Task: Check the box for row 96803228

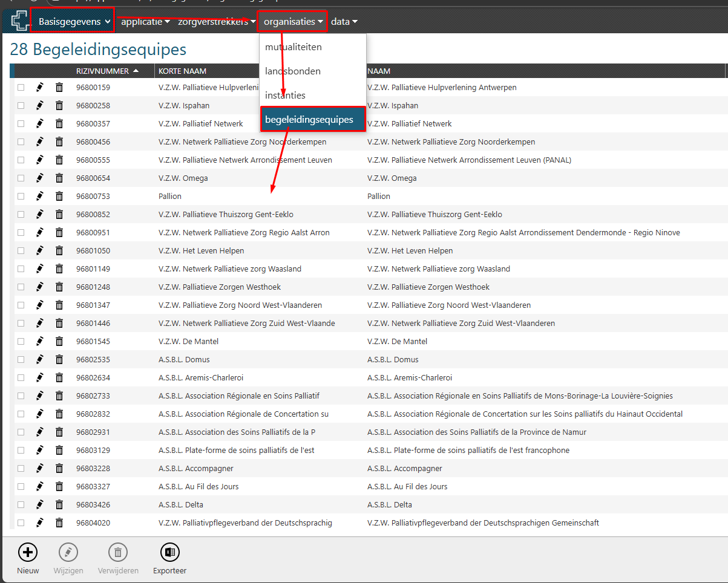Action: [x=21, y=469]
